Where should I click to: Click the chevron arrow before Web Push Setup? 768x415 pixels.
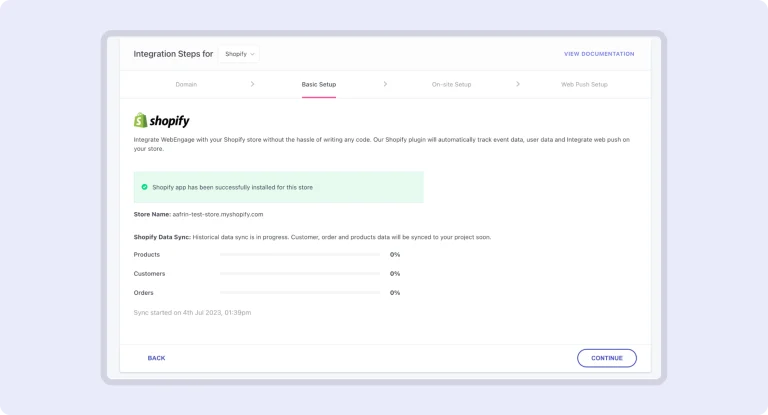pyautogui.click(x=518, y=84)
